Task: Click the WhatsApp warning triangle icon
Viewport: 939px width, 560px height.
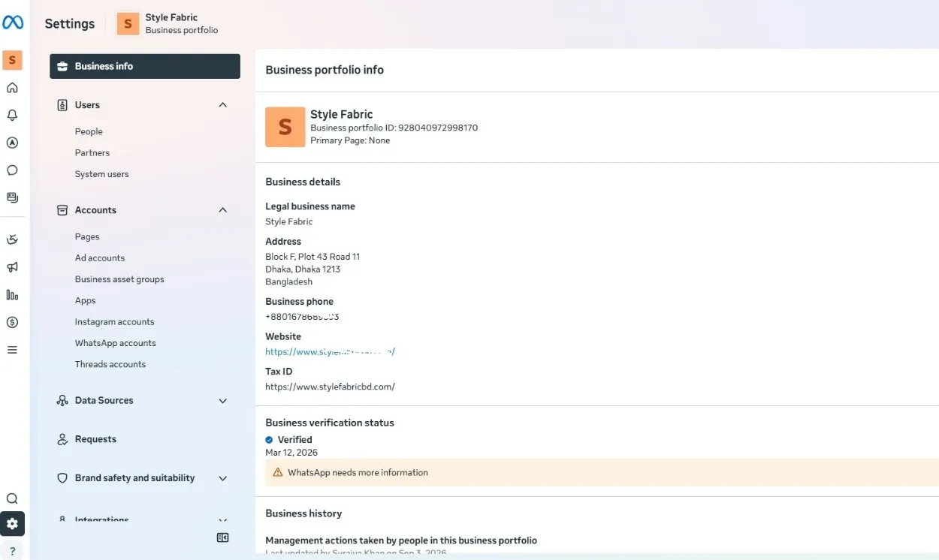Action: click(x=278, y=473)
